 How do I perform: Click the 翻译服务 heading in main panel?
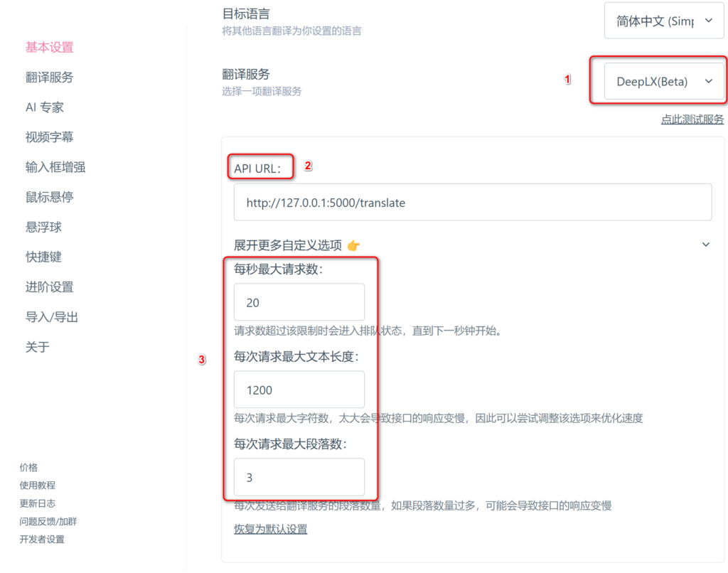(x=246, y=75)
